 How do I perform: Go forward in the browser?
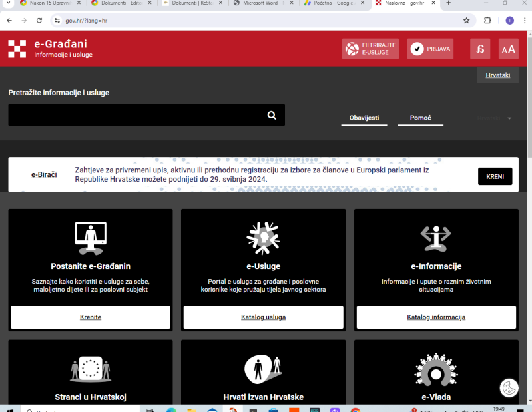24,21
